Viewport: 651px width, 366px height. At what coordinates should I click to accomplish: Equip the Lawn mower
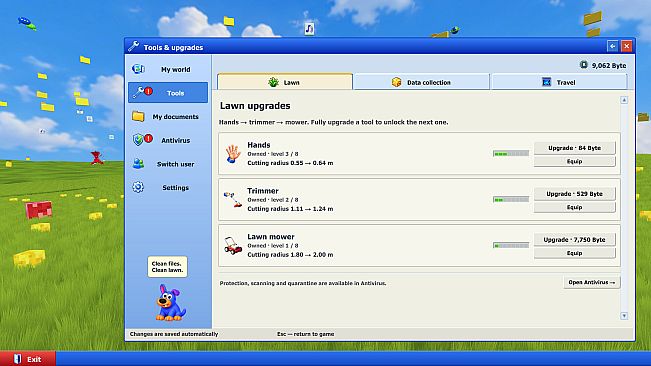pos(575,253)
